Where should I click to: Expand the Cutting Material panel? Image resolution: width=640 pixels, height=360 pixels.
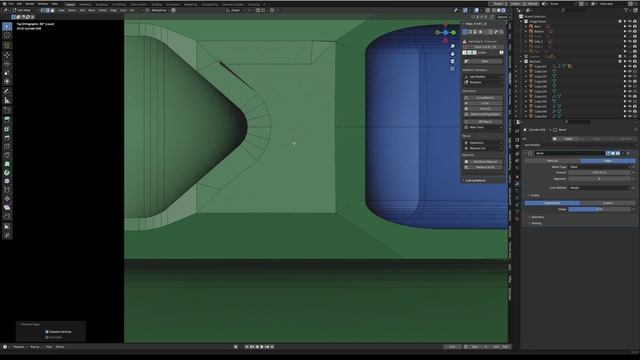tap(474, 180)
